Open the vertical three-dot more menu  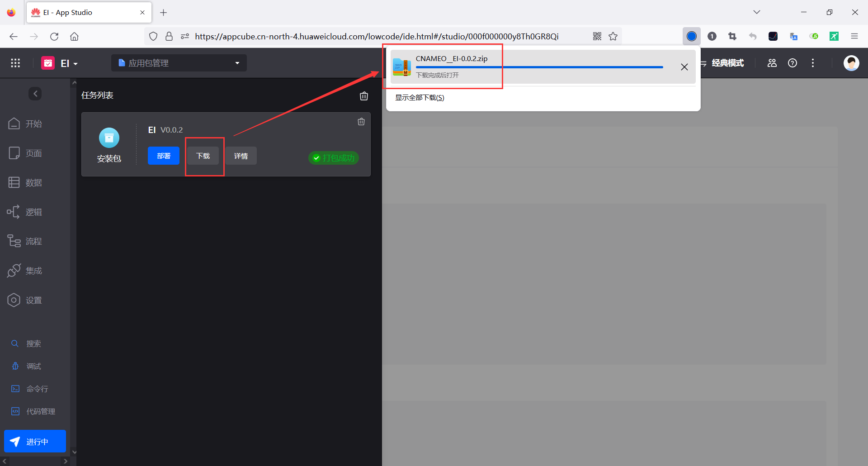pyautogui.click(x=813, y=63)
